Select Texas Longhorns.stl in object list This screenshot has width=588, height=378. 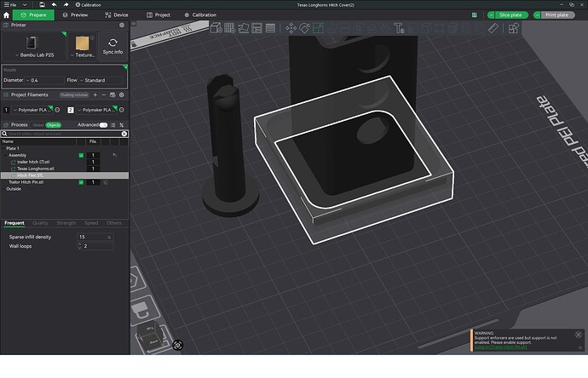point(36,169)
